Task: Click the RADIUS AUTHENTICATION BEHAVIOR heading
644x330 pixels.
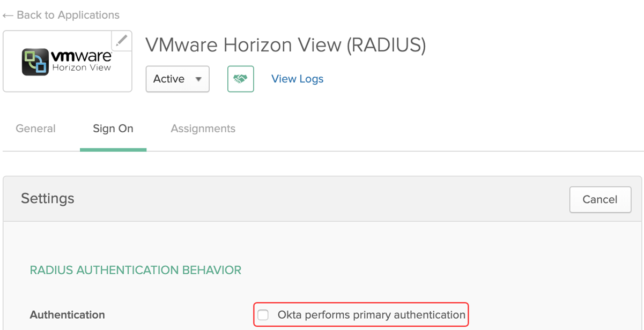Action: tap(136, 270)
